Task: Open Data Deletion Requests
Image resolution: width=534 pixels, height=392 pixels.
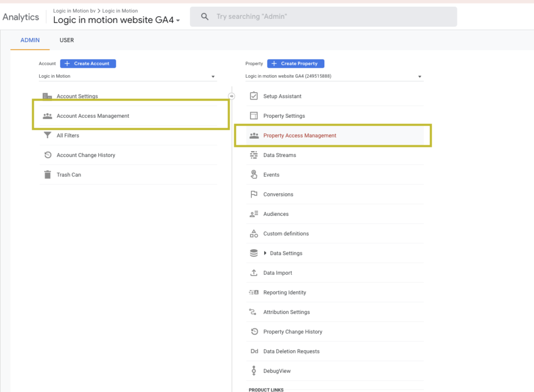Action: pyautogui.click(x=292, y=351)
